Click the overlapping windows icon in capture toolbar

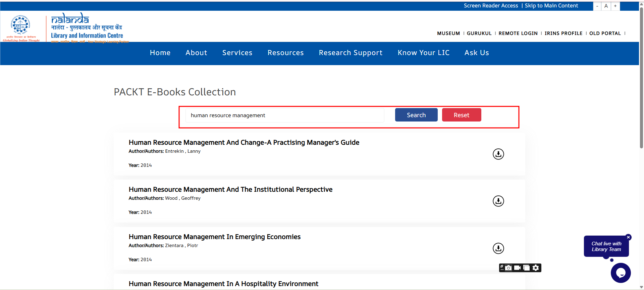tap(527, 268)
